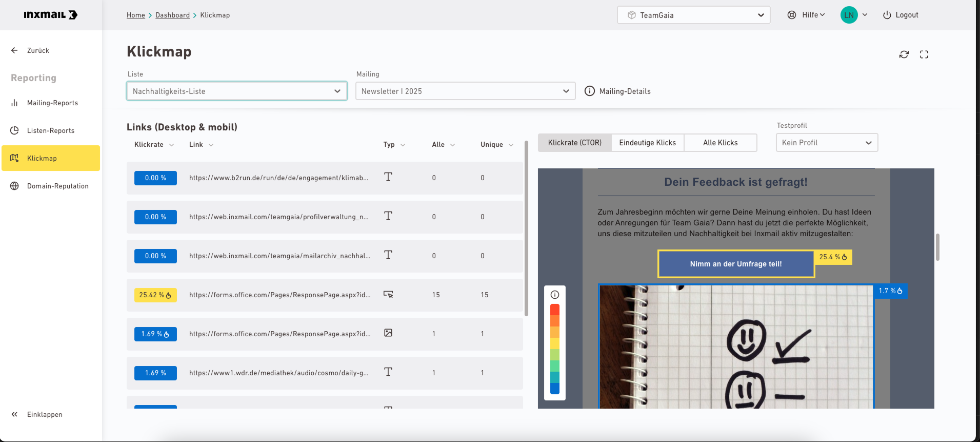The height and width of the screenshot is (442, 980).
Task: Click the blue swatch in the heatmap legend
Action: pos(555,389)
